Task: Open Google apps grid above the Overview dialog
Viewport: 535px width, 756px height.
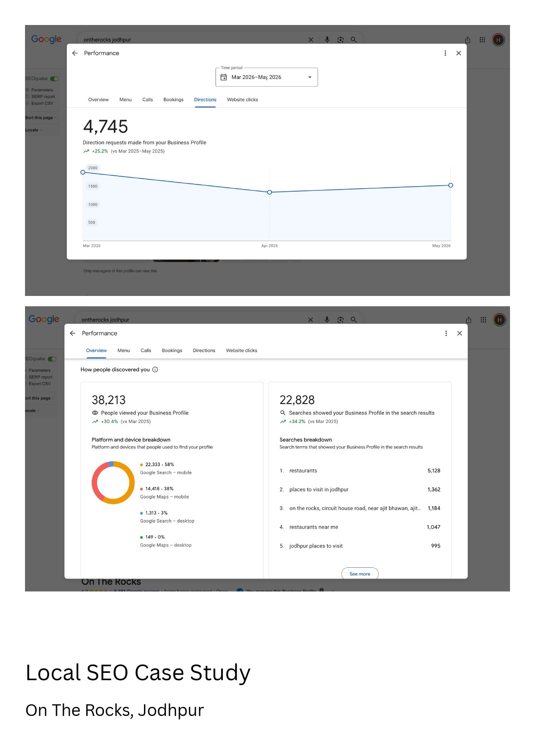Action: [483, 320]
